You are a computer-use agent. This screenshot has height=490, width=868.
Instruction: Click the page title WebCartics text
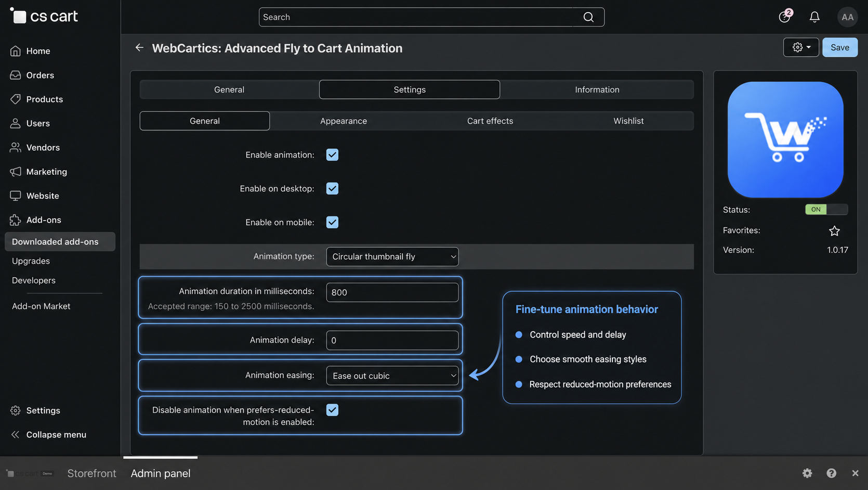[277, 48]
